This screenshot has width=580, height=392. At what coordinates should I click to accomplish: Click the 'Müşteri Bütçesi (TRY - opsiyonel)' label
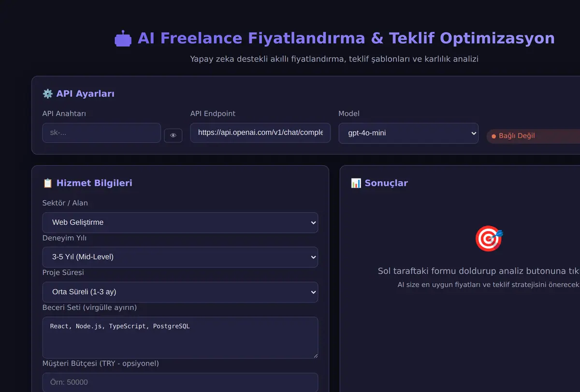tap(101, 363)
